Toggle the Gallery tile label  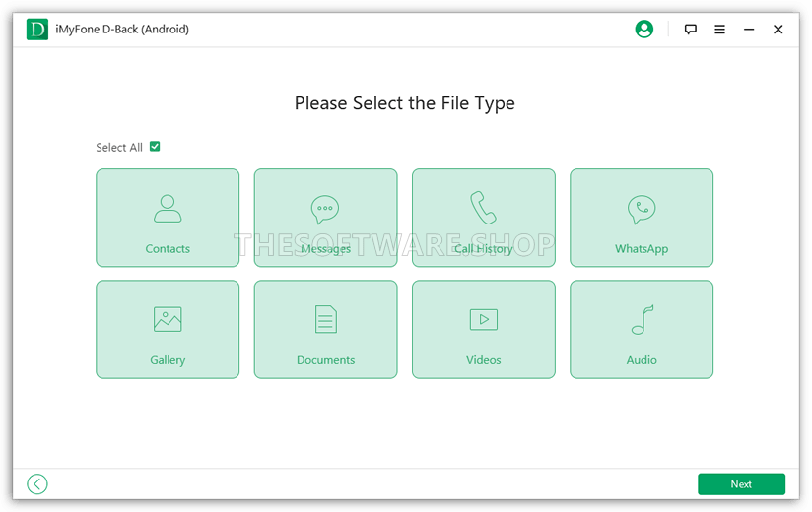pyautogui.click(x=168, y=360)
